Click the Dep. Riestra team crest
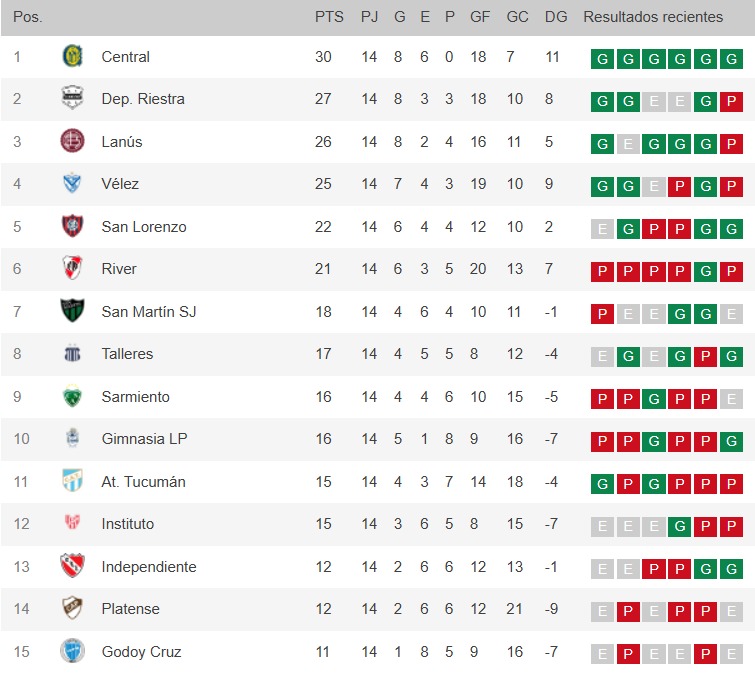The height and width of the screenshot is (673, 755). tap(73, 99)
